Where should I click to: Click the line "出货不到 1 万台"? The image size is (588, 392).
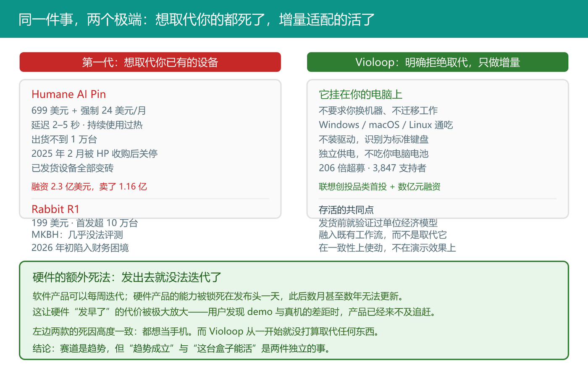pyautogui.click(x=64, y=139)
